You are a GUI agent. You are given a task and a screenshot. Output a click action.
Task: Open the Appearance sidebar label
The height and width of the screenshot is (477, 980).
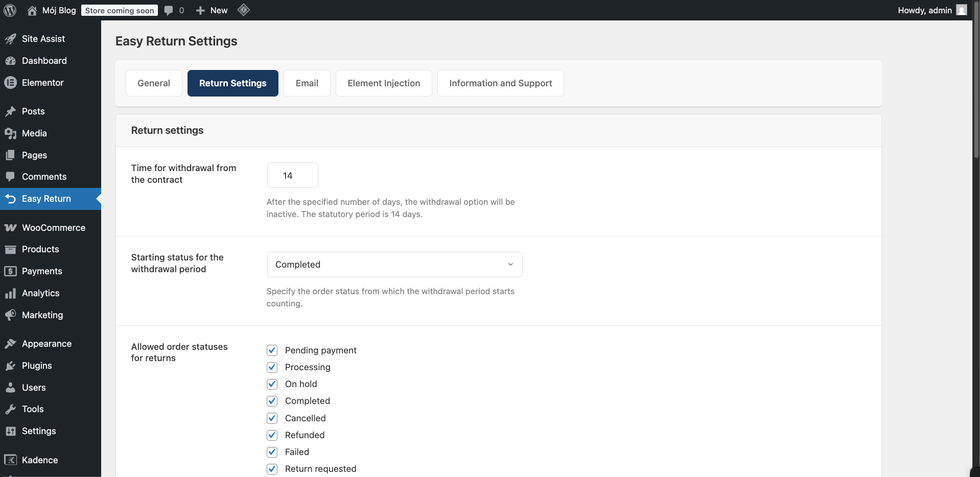click(47, 344)
